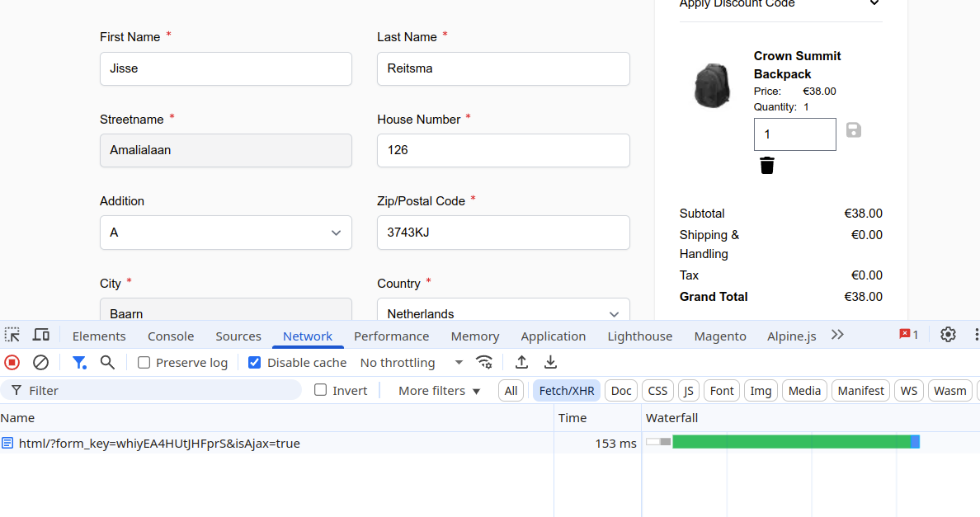Filter requests by All
This screenshot has height=517, width=980.
click(511, 391)
